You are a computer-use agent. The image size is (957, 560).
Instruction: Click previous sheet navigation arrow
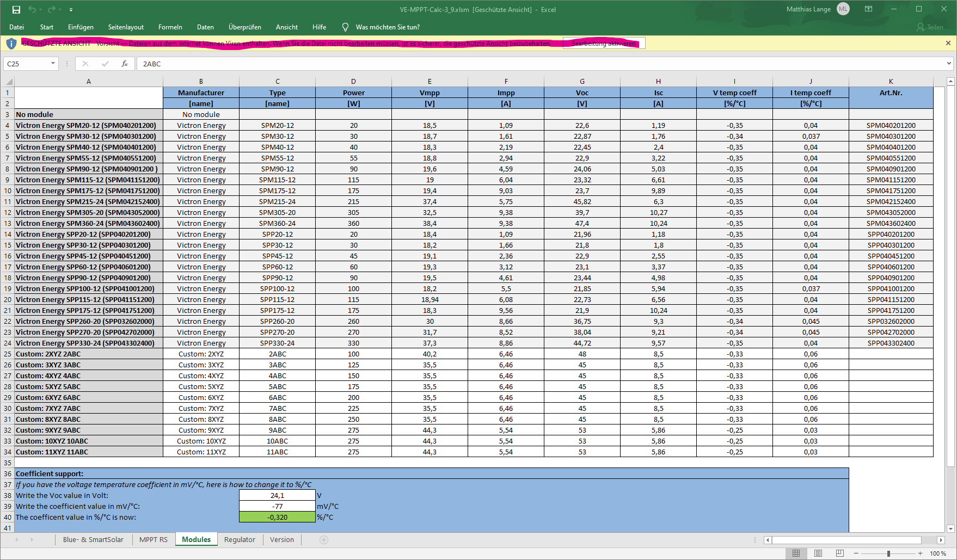coord(17,540)
